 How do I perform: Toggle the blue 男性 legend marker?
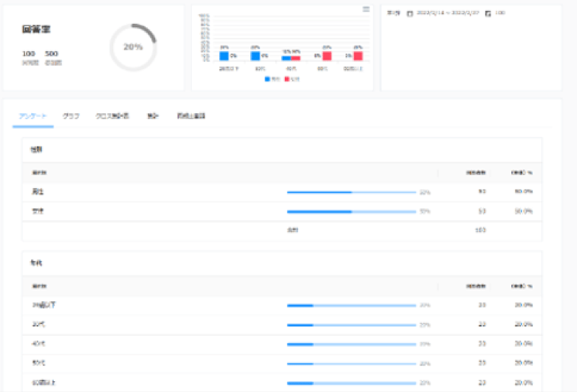268,79
